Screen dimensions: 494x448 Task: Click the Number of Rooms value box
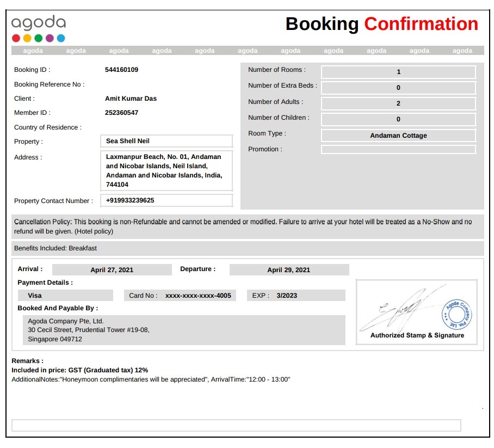(x=398, y=72)
